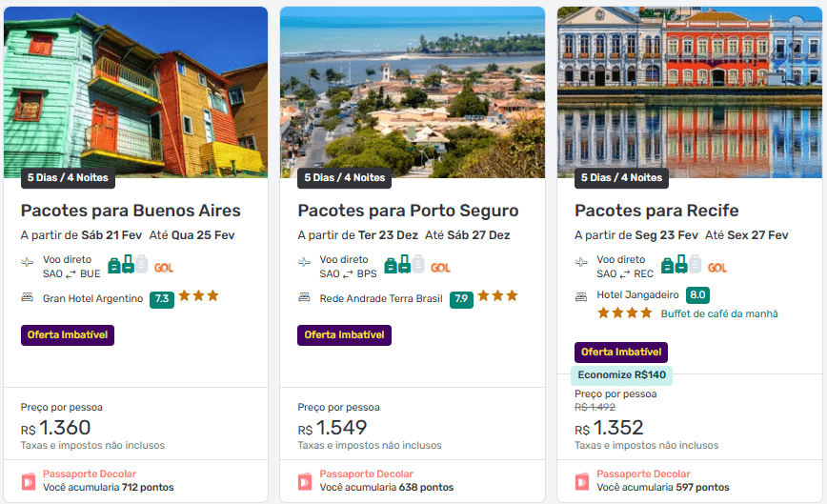Image resolution: width=827 pixels, height=504 pixels.
Task: Click the luggage icons on Porto Seguro card
Action: pos(404,266)
